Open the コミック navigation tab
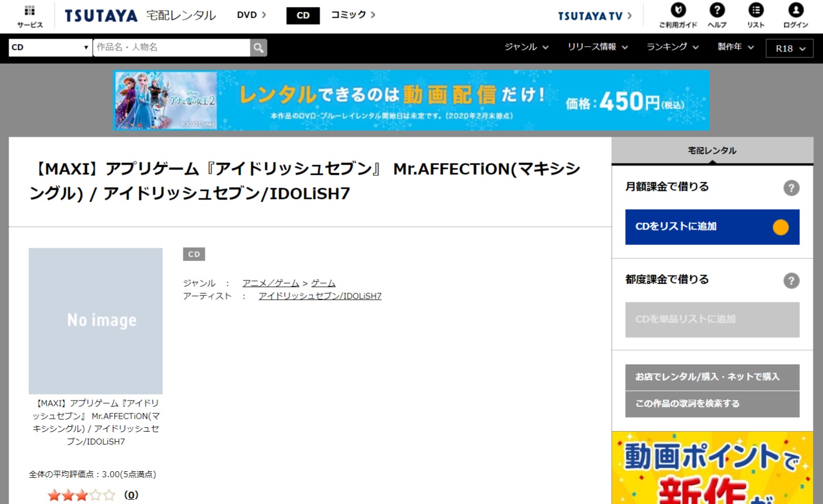Image resolution: width=823 pixels, height=504 pixels. pyautogui.click(x=353, y=15)
